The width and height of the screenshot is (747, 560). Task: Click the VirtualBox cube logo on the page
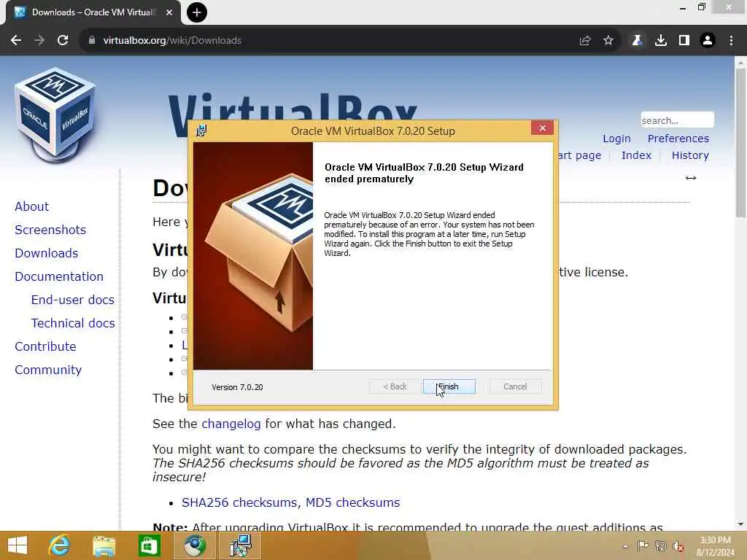(55, 114)
